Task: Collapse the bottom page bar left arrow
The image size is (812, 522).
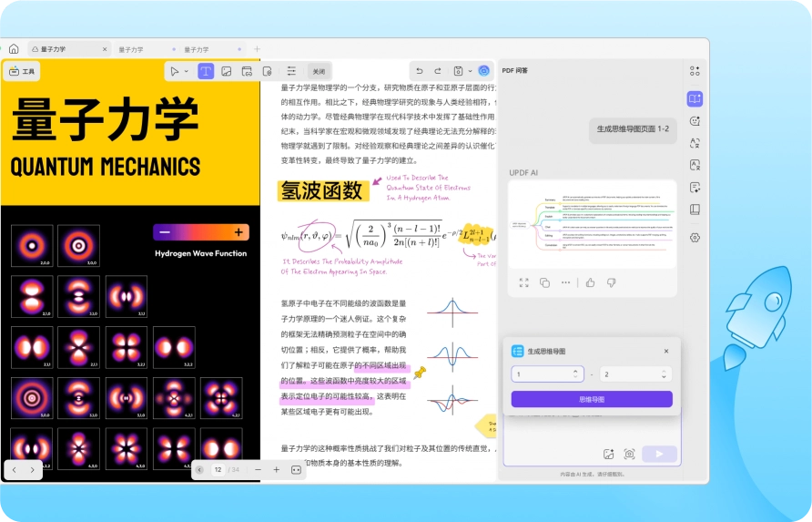Action: 199,470
